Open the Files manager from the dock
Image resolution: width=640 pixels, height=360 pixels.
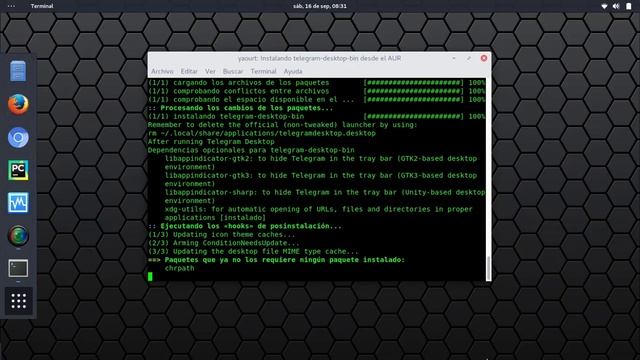(x=18, y=71)
